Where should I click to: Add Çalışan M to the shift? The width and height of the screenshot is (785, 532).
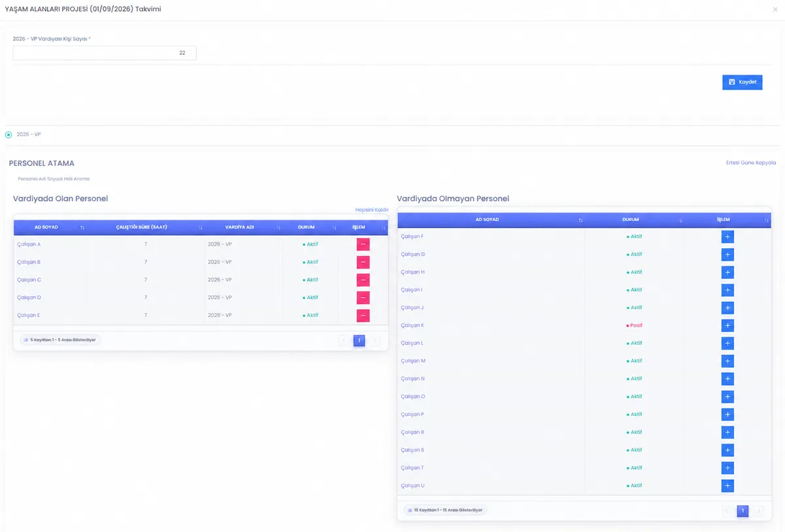pos(727,361)
